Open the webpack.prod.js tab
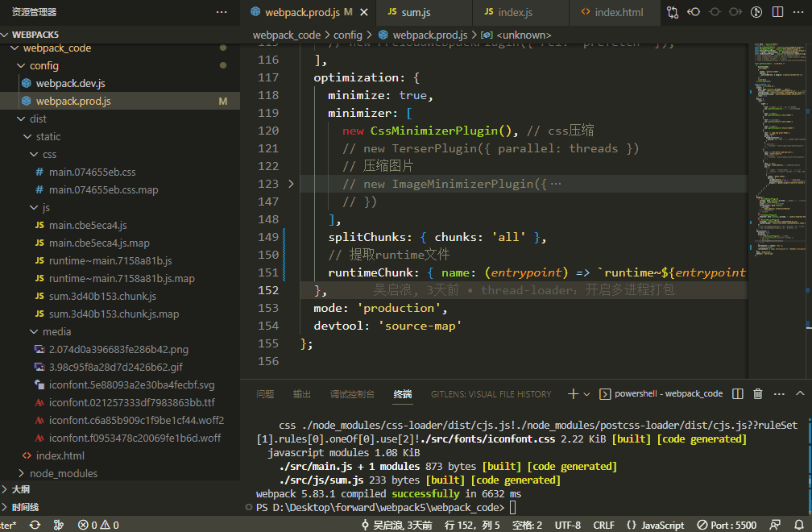The image size is (812, 532). coord(303,12)
